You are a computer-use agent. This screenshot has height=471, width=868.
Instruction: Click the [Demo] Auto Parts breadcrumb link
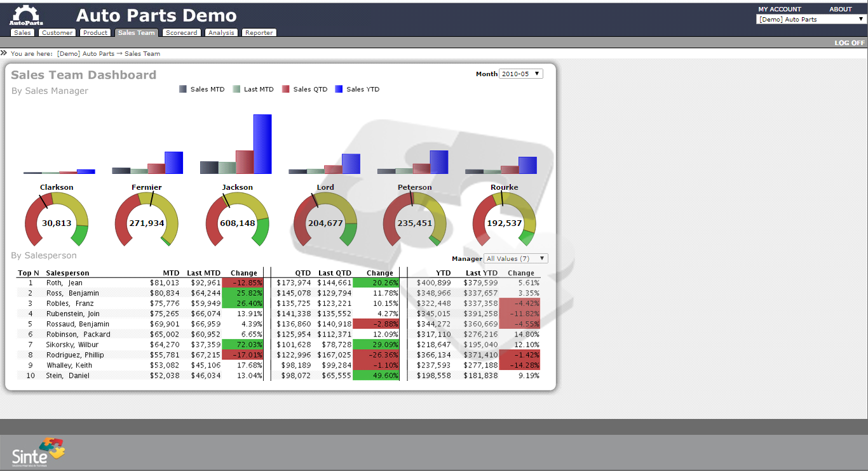86,54
